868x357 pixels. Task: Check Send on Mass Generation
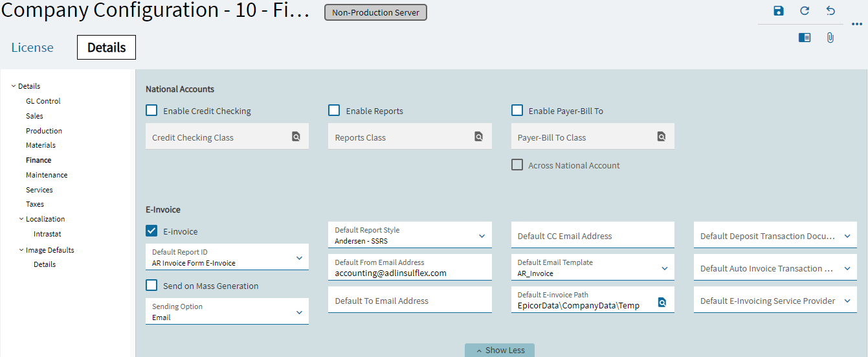(151, 285)
